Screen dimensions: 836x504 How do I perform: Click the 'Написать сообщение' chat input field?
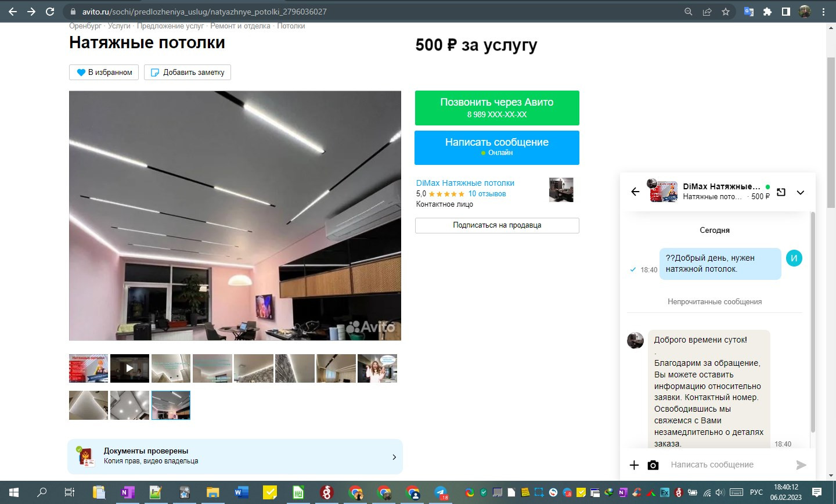click(729, 465)
